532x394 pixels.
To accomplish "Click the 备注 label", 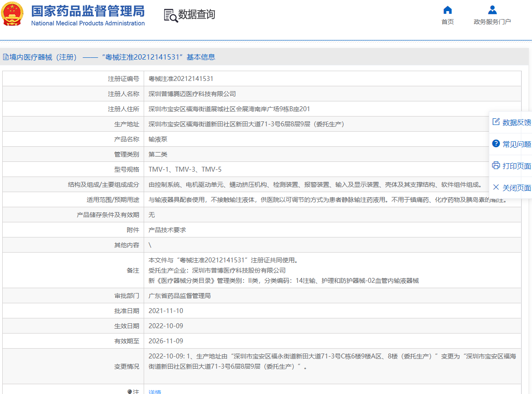I will coord(133,270).
